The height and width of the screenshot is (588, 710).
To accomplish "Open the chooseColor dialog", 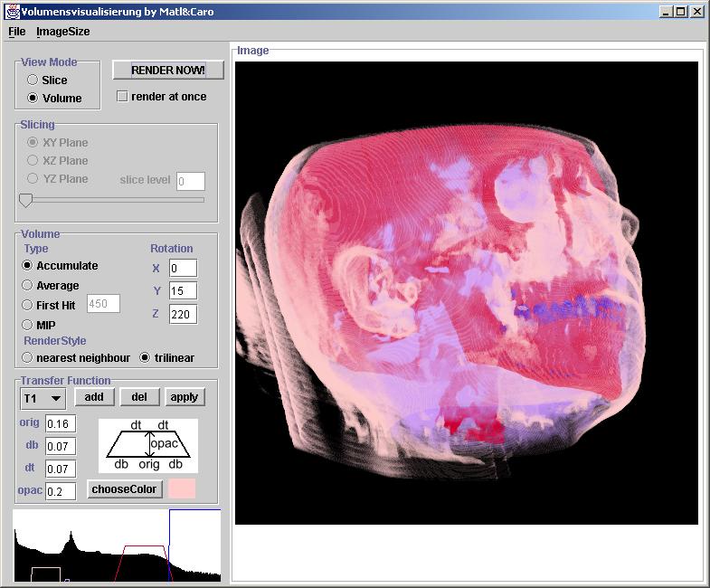I will (x=125, y=489).
